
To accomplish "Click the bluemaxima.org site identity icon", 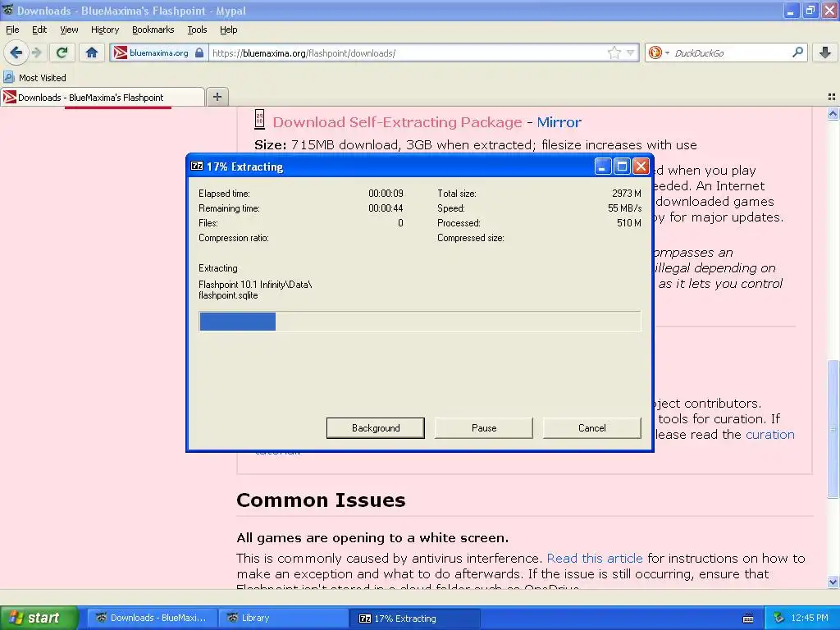I will click(121, 52).
